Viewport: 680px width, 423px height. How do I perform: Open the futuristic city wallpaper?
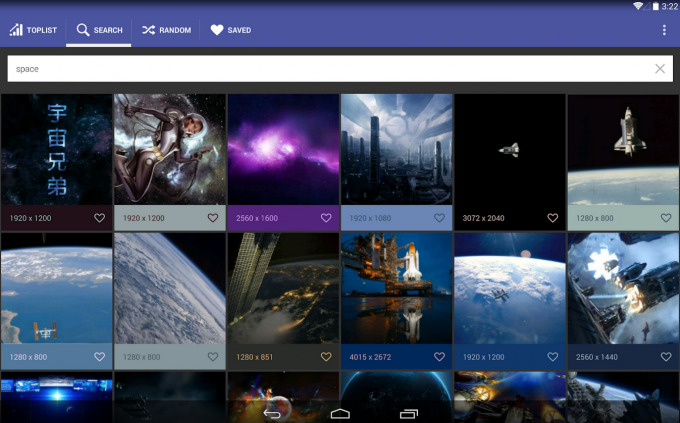396,149
